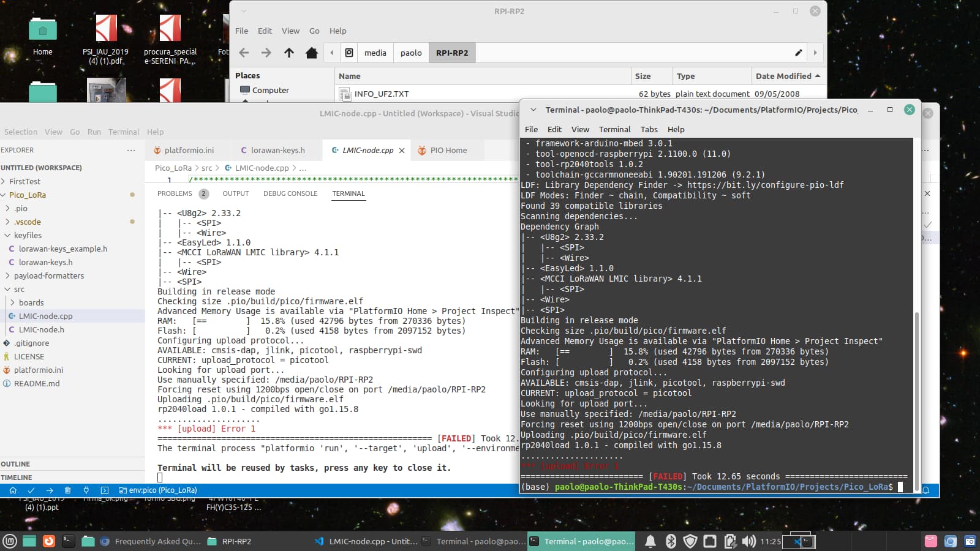Select 'media' breadcrumb in path bar

click(375, 53)
